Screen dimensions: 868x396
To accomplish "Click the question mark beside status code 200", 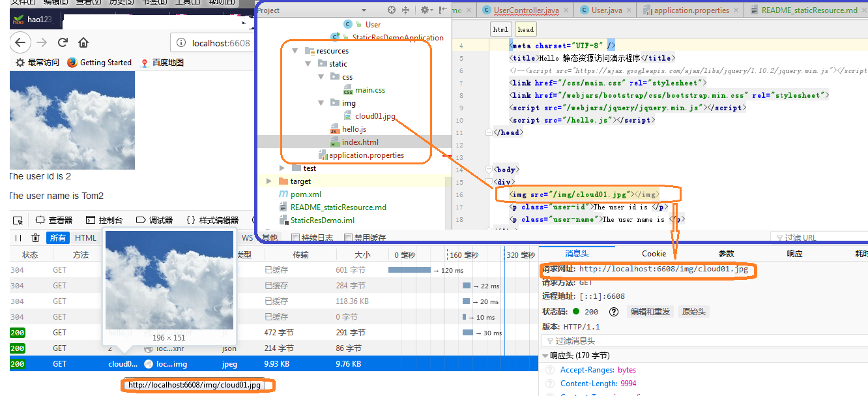I will (613, 312).
